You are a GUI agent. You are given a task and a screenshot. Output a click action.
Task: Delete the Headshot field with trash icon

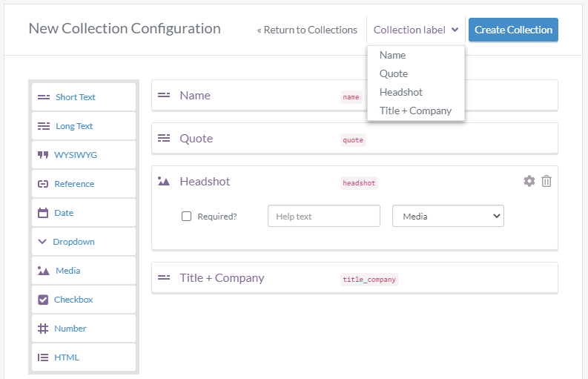[546, 181]
